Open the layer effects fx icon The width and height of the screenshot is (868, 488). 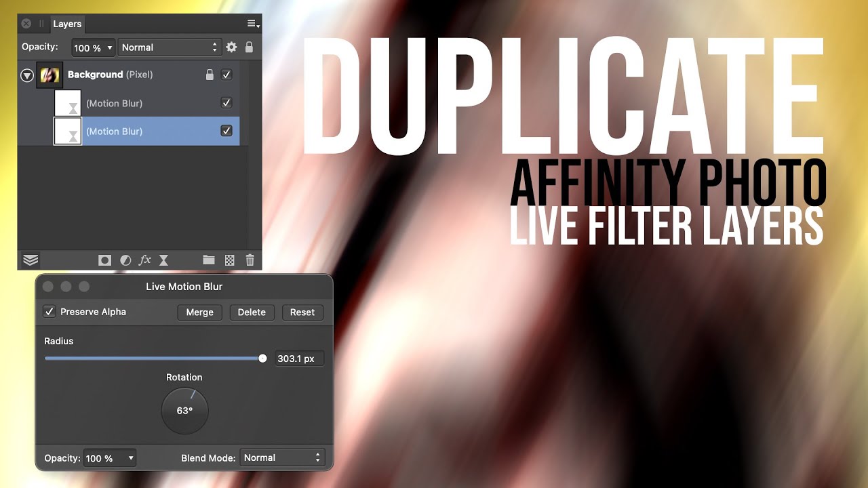[x=144, y=260]
